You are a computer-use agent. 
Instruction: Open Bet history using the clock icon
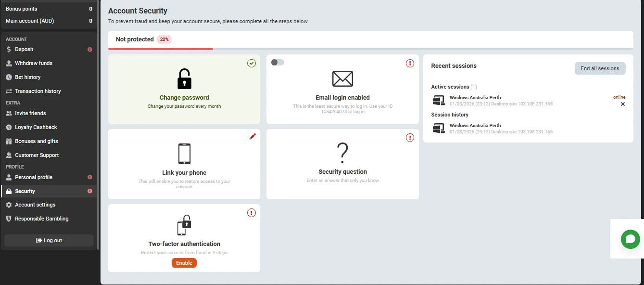(x=8, y=77)
